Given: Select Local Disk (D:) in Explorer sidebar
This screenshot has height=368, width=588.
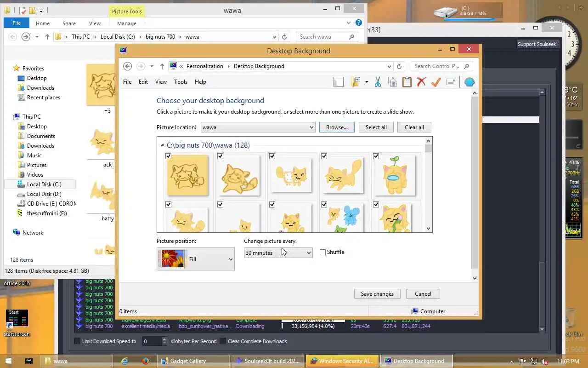Looking at the screenshot, I should pyautogui.click(x=44, y=194).
